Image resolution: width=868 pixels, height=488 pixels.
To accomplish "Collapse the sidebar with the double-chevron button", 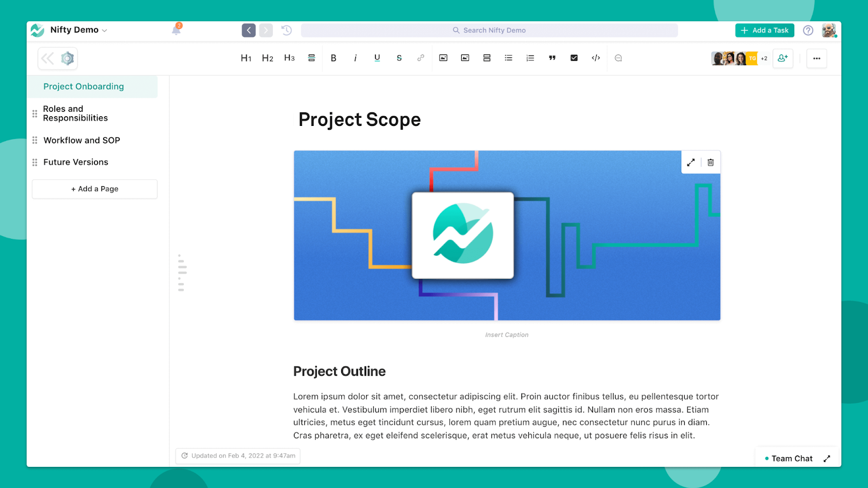I will 48,58.
